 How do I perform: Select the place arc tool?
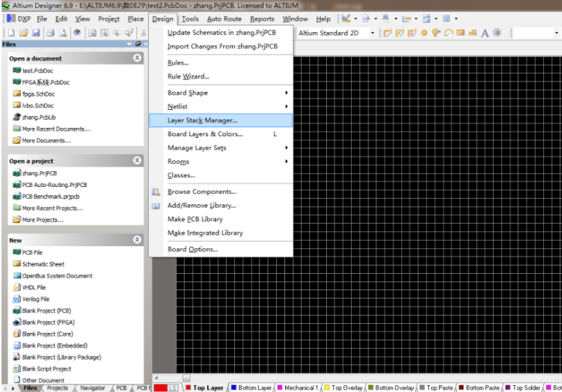[448, 33]
